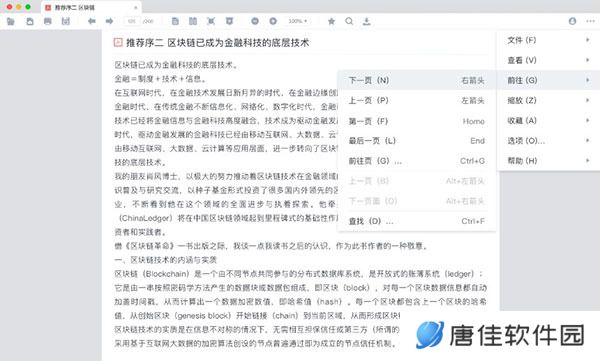Click the fit-to-window icon
600x361 pixels.
pyautogui.click(x=211, y=21)
